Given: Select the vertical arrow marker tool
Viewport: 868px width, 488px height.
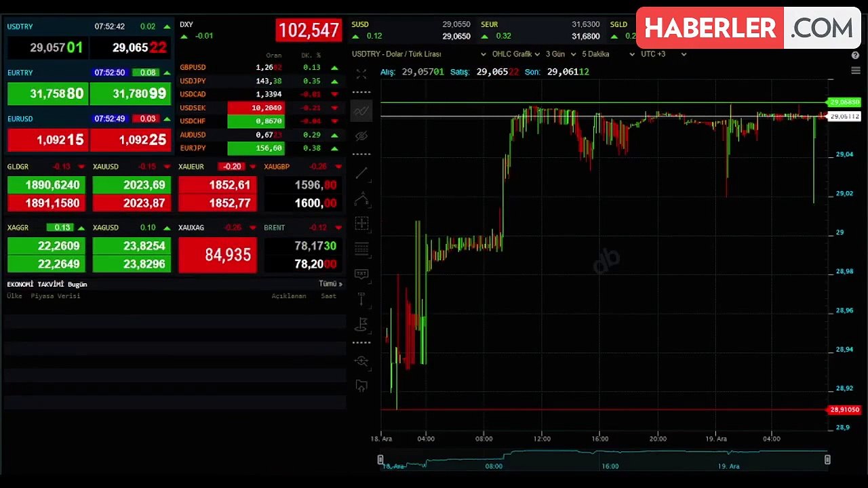Looking at the screenshot, I should pos(361,299).
